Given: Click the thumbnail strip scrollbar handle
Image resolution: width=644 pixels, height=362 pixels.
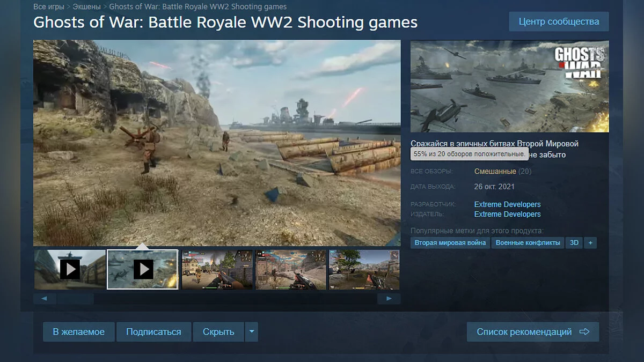Looking at the screenshot, I should coord(76,299).
